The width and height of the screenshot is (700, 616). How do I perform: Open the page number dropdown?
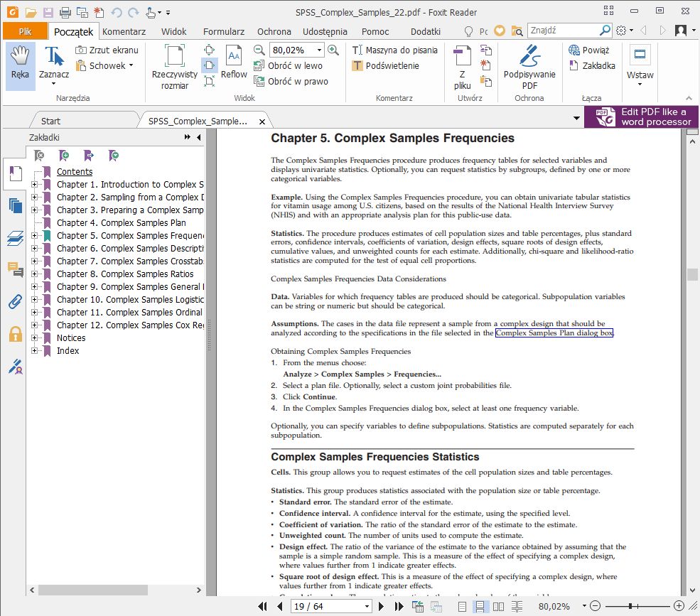tap(367, 606)
